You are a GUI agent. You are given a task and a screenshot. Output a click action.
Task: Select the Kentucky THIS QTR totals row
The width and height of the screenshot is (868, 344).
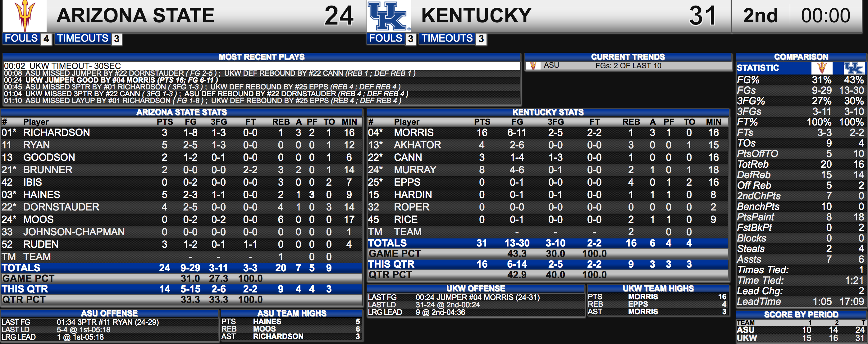tap(548, 264)
